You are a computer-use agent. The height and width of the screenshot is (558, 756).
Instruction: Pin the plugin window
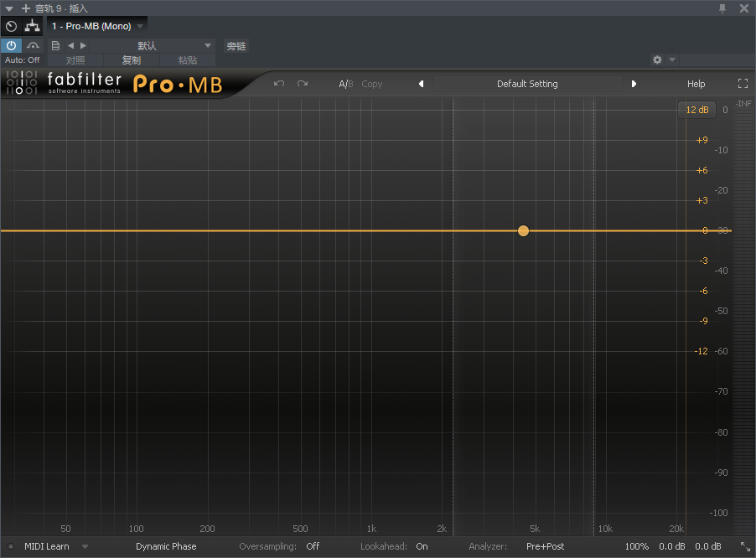click(722, 8)
